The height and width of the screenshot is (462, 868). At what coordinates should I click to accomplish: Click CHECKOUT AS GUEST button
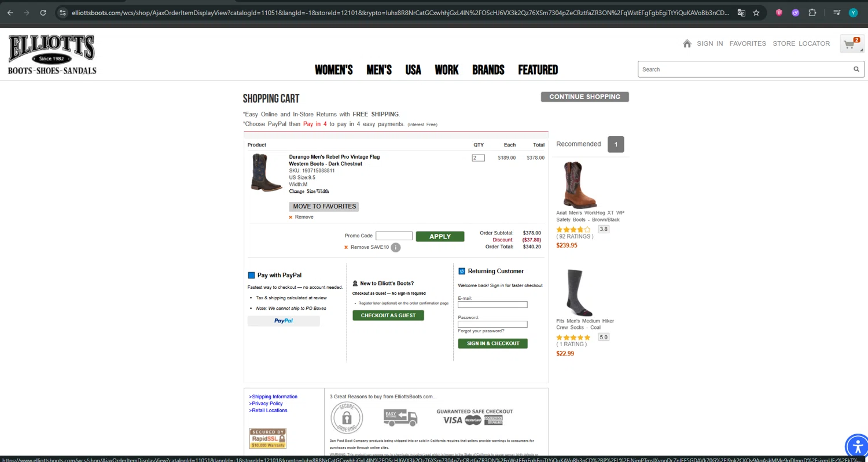(388, 316)
